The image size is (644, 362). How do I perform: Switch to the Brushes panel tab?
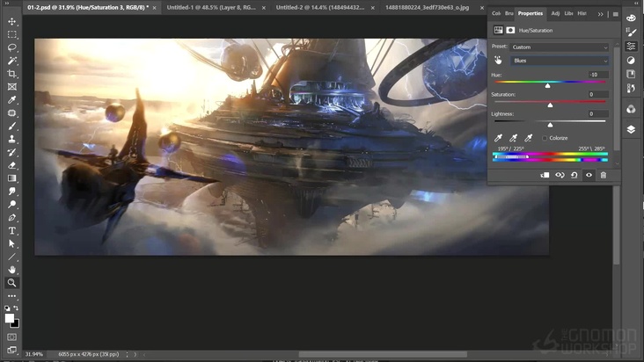[x=509, y=13]
